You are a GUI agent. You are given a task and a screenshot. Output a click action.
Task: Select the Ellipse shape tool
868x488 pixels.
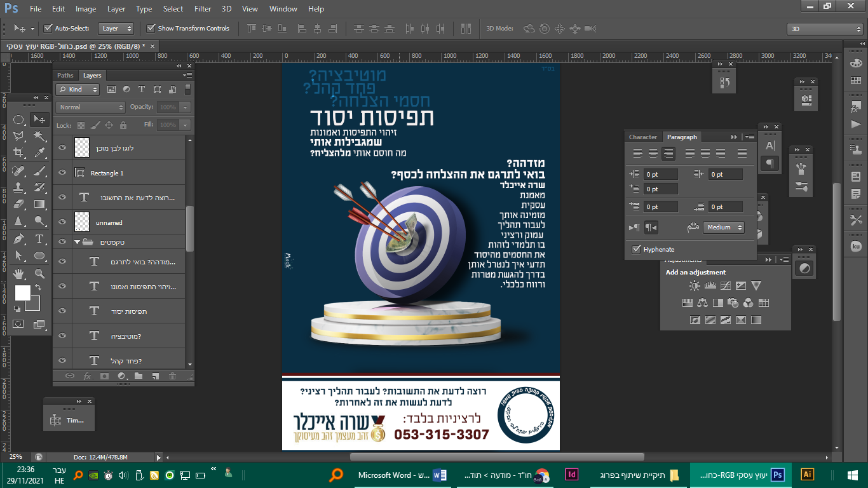(39, 255)
